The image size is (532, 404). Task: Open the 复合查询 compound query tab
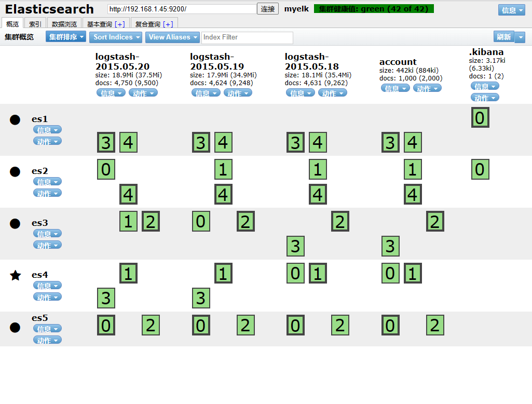pyautogui.click(x=147, y=24)
